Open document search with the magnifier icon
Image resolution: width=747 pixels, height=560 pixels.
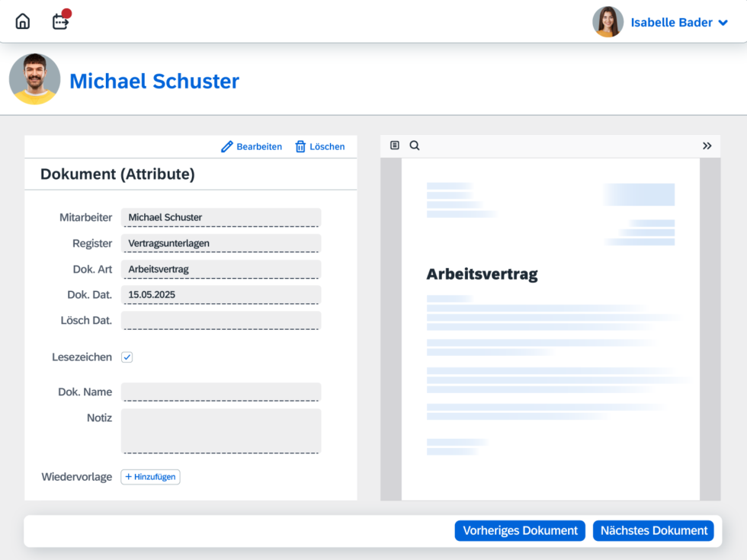(415, 146)
